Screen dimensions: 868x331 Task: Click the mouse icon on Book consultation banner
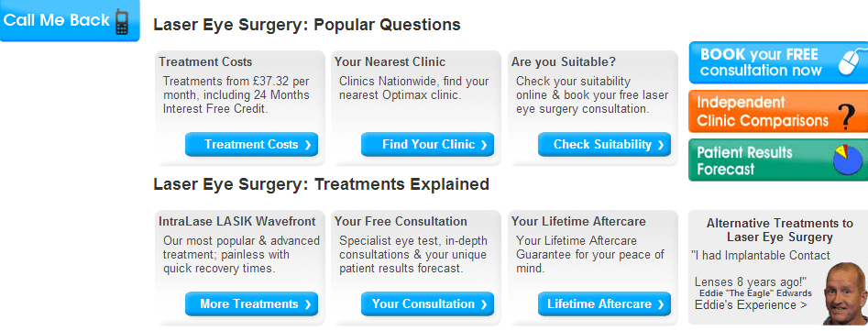852,61
